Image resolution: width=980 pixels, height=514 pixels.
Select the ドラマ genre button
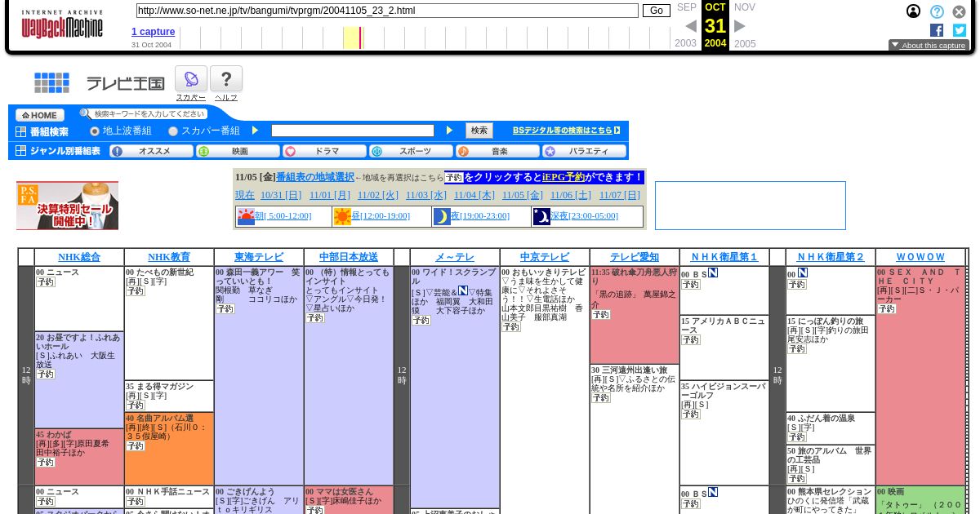point(324,151)
